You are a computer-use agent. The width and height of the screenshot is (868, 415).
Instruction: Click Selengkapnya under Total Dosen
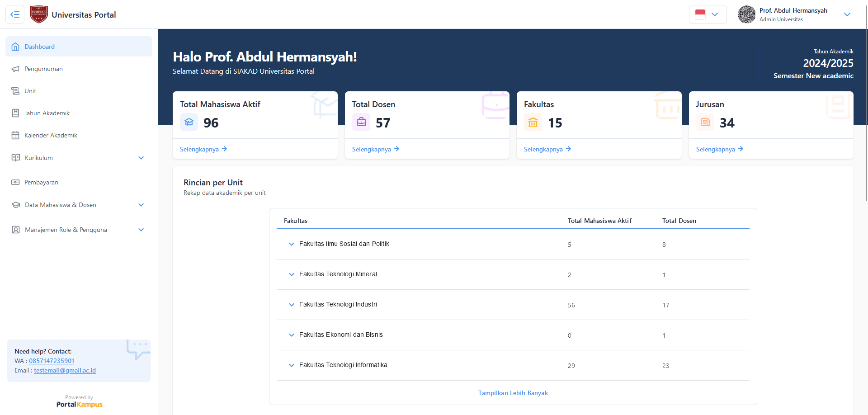click(375, 149)
